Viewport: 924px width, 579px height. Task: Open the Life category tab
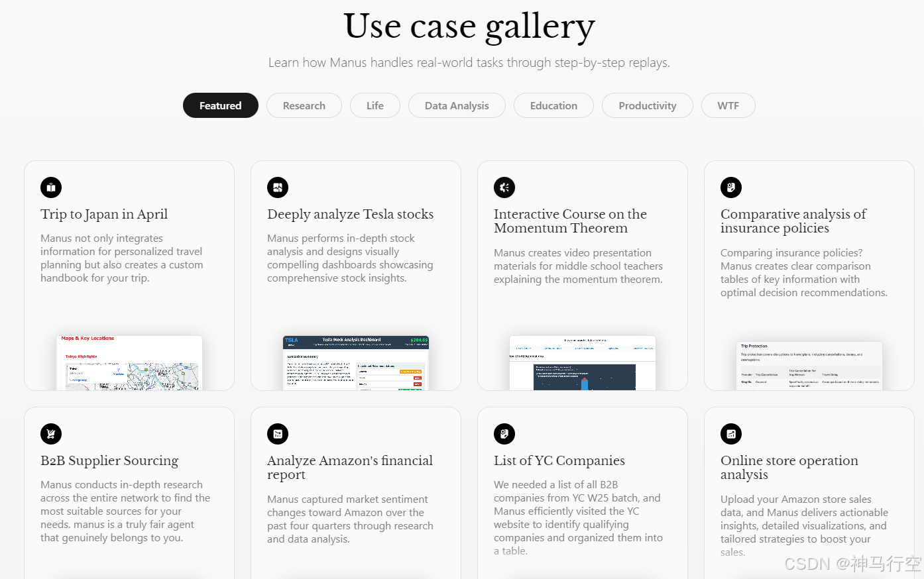tap(375, 105)
